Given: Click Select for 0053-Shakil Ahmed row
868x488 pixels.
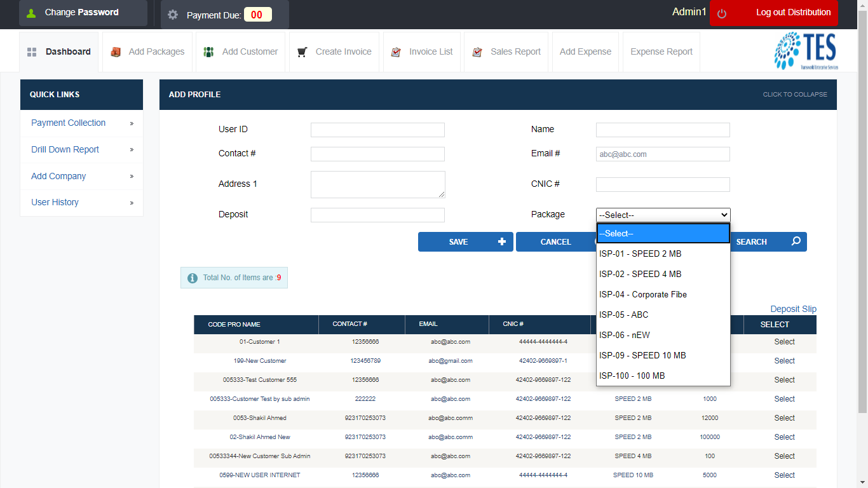Looking at the screenshot, I should pos(784,418).
